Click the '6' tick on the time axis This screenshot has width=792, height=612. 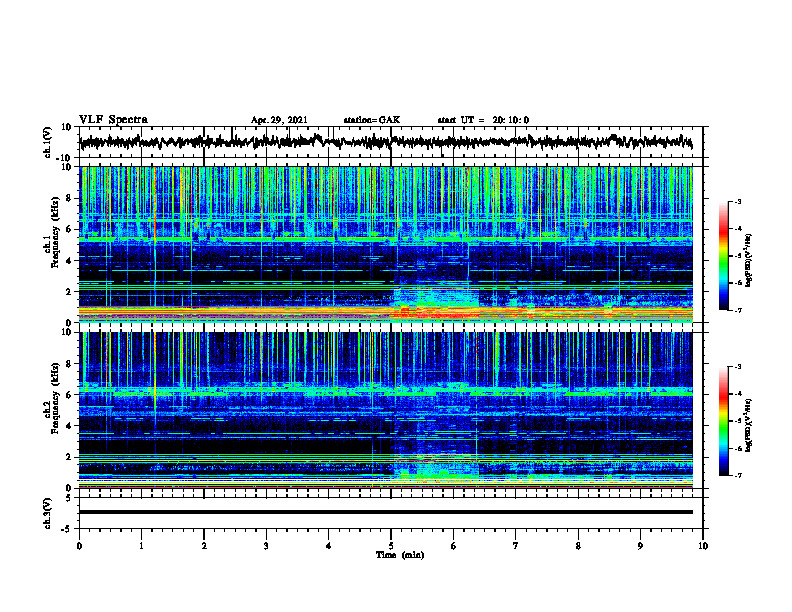454,546
